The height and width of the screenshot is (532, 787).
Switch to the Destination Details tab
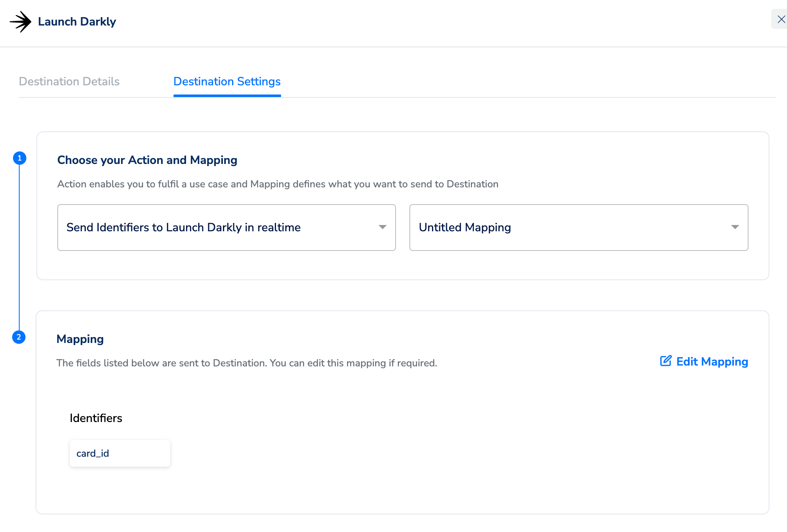pos(69,82)
